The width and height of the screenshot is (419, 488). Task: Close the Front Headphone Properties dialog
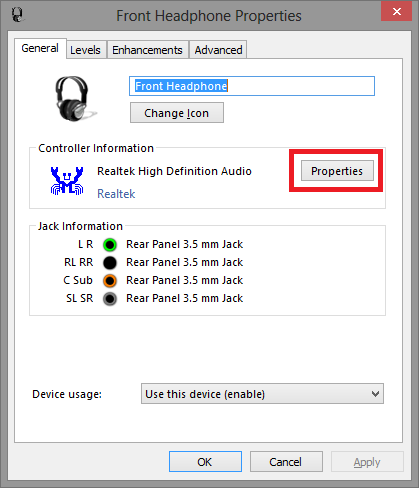(x=397, y=12)
